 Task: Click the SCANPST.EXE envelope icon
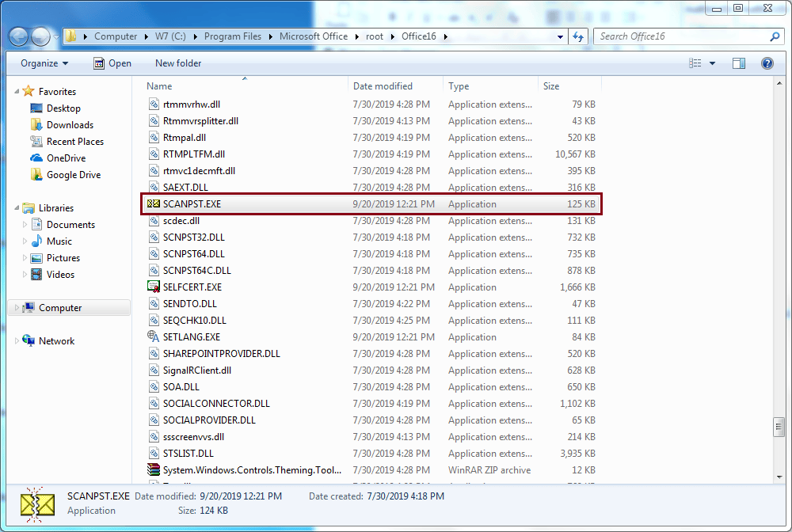point(154,204)
